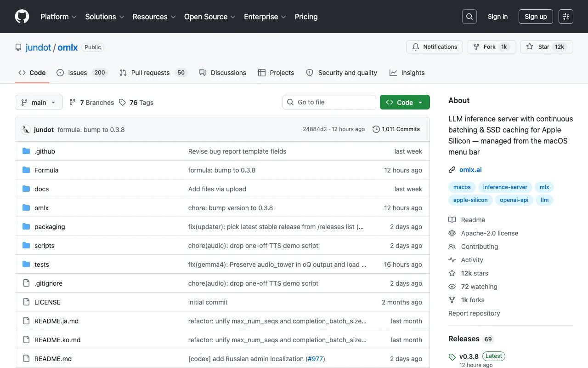Screen dimensions: 588x368
Task: Click the docs folder icon
Action: [26, 189]
